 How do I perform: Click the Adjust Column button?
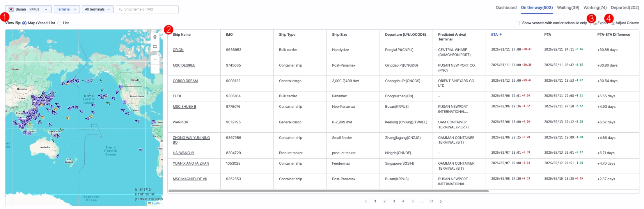(x=625, y=23)
